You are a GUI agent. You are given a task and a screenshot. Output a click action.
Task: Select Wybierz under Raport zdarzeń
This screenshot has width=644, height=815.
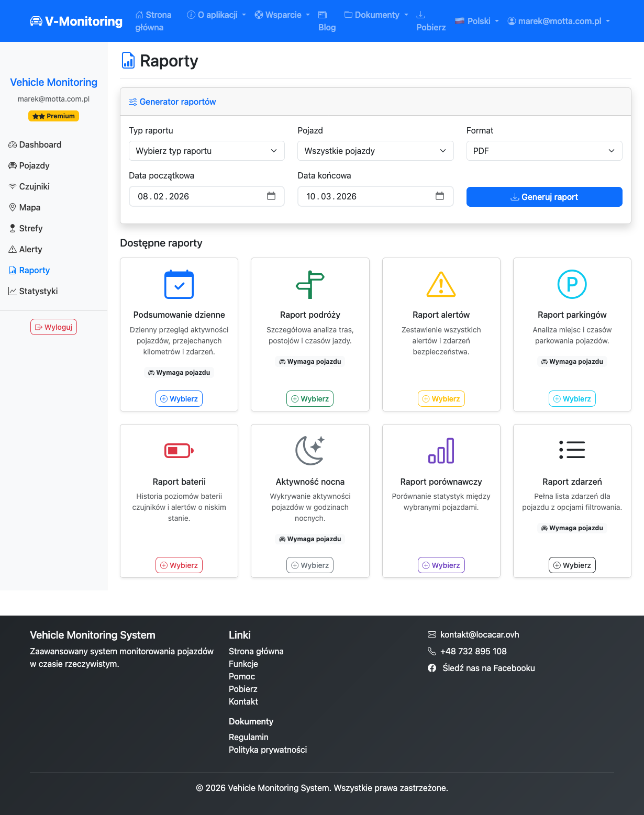click(x=572, y=565)
